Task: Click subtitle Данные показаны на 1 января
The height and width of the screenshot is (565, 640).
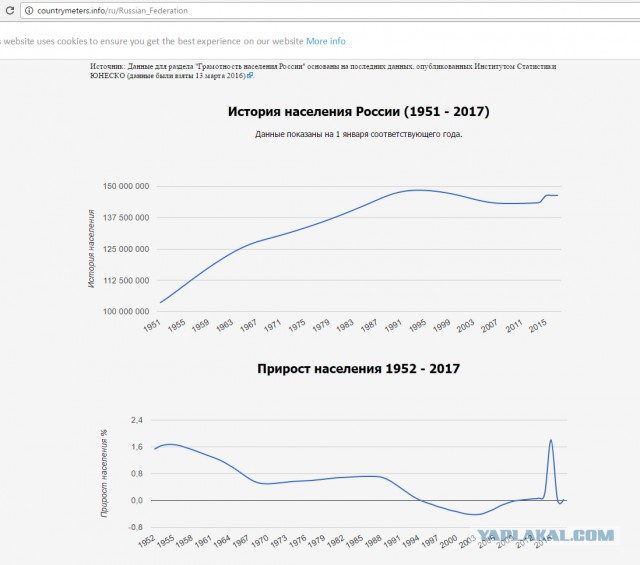Action: pyautogui.click(x=358, y=134)
